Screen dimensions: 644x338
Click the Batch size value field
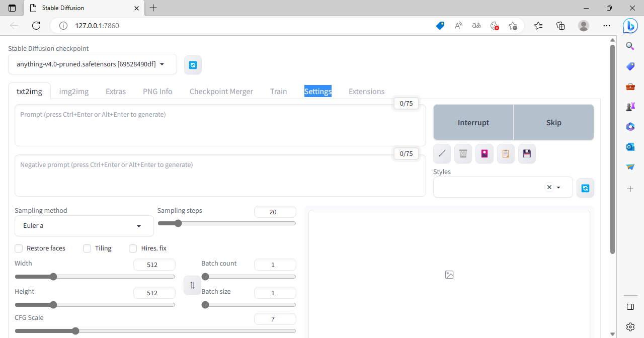[x=275, y=293]
